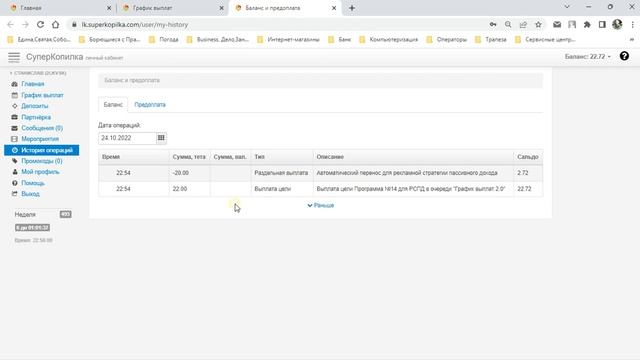Click the mail extension icon in toolbar
The height and width of the screenshot is (360, 640).
click(x=557, y=24)
